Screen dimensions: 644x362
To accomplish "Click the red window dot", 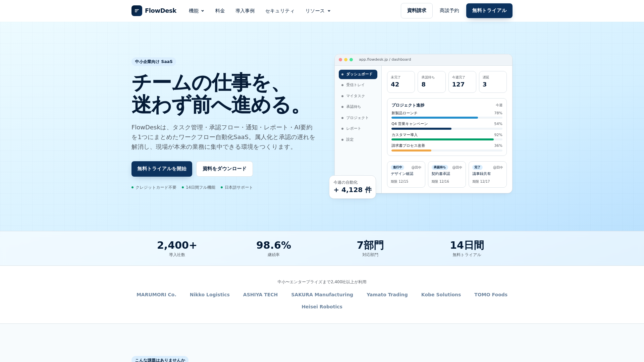I will [x=340, y=60].
